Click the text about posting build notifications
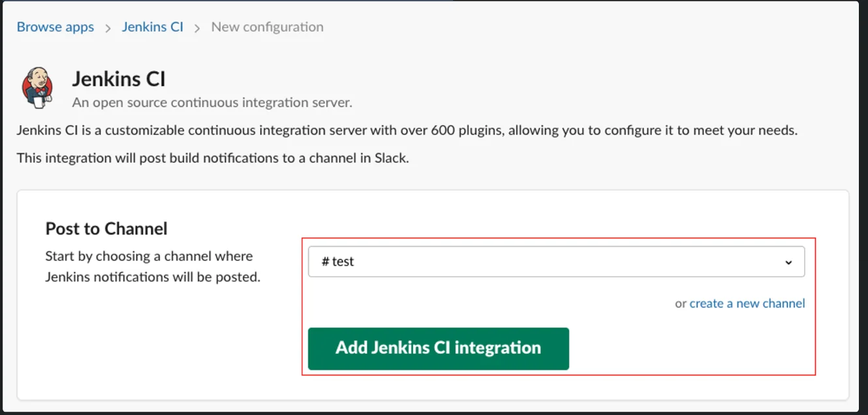This screenshot has height=415, width=868. [213, 158]
